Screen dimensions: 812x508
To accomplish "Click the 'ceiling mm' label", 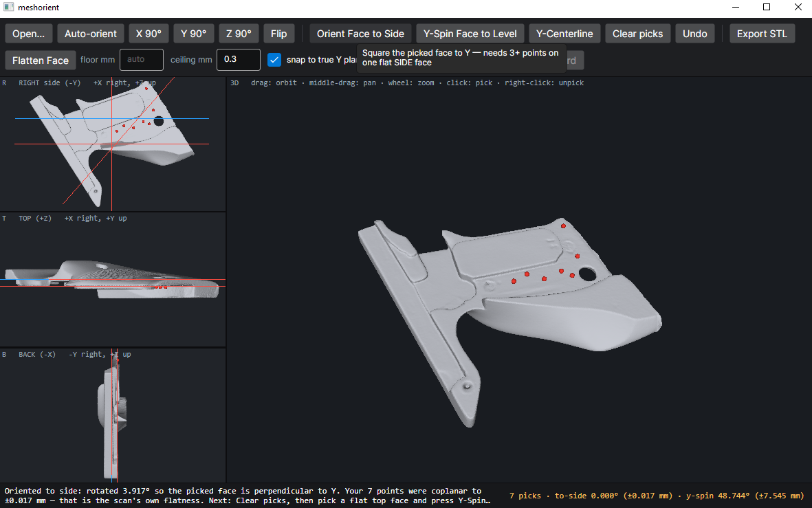I will (x=191, y=60).
